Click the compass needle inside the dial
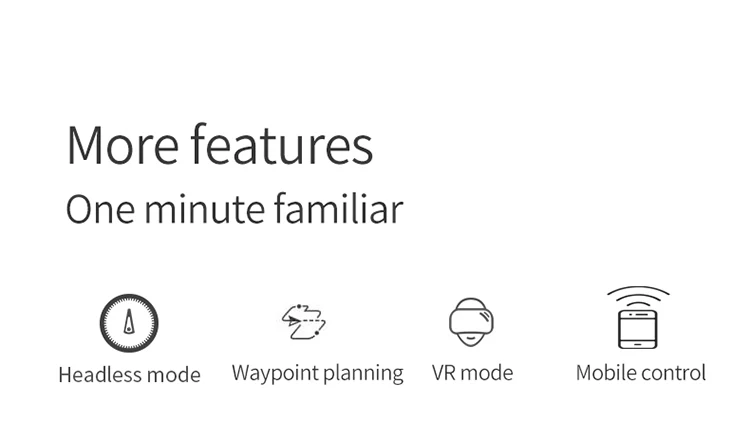The width and height of the screenshot is (750, 444). [129, 321]
